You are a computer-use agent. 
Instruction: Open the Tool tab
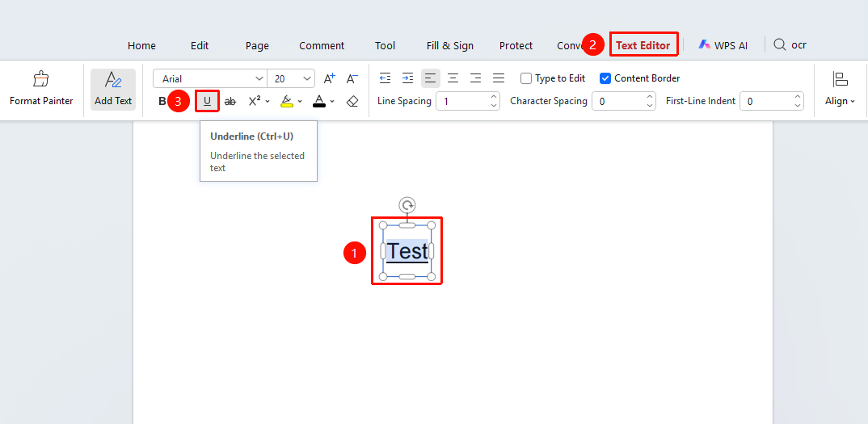(x=386, y=46)
